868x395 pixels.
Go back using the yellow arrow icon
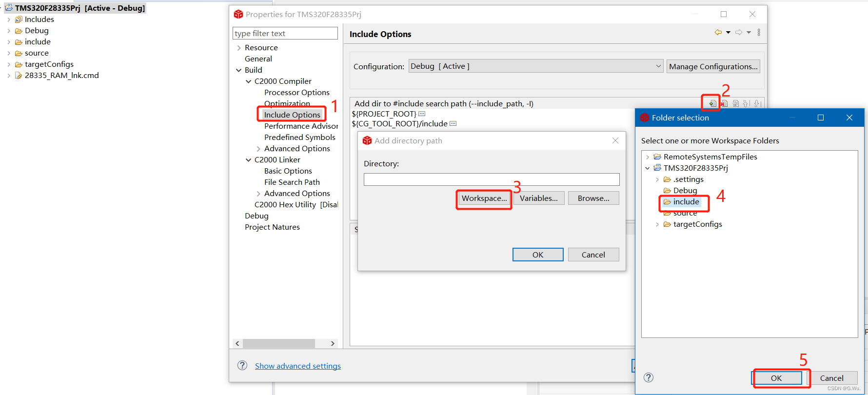tap(718, 32)
